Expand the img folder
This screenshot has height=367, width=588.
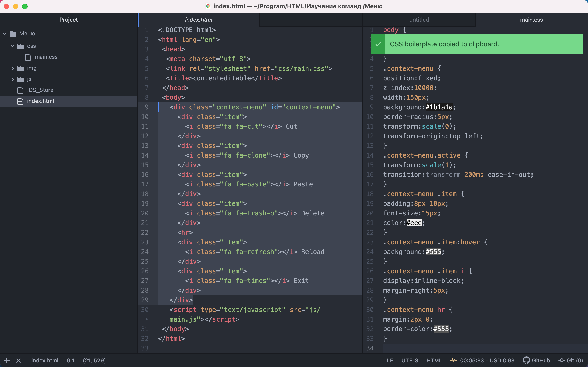pyautogui.click(x=13, y=68)
